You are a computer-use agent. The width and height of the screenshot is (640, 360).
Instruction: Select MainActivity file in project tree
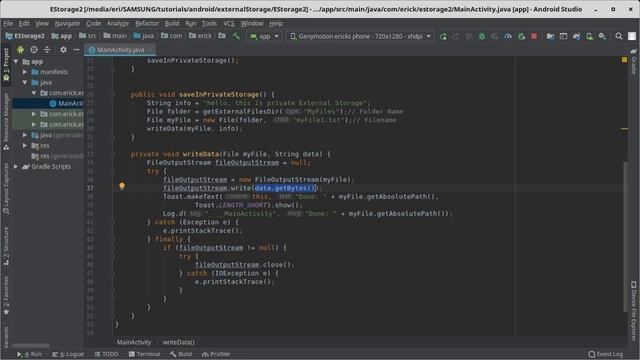pyautogui.click(x=67, y=104)
